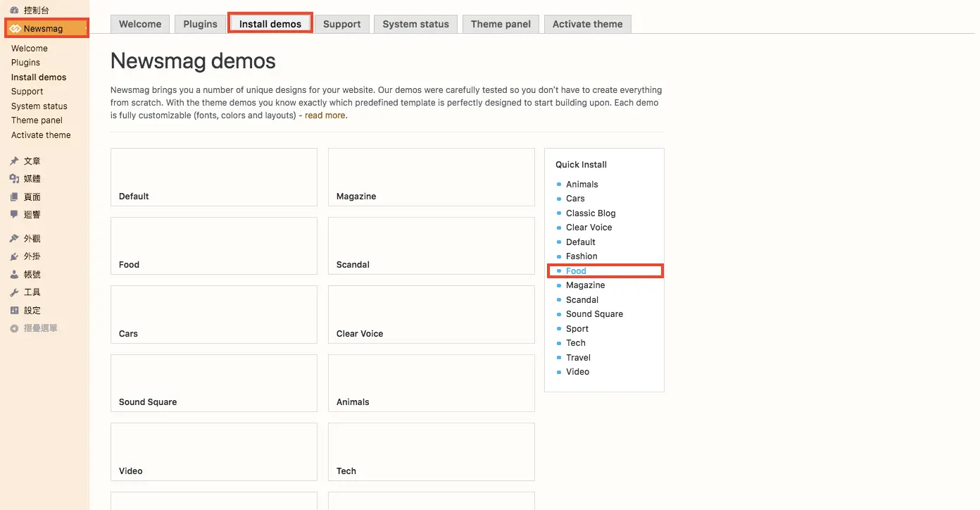This screenshot has height=510, width=980.
Task: Open the Magazine demo card
Action: point(432,177)
